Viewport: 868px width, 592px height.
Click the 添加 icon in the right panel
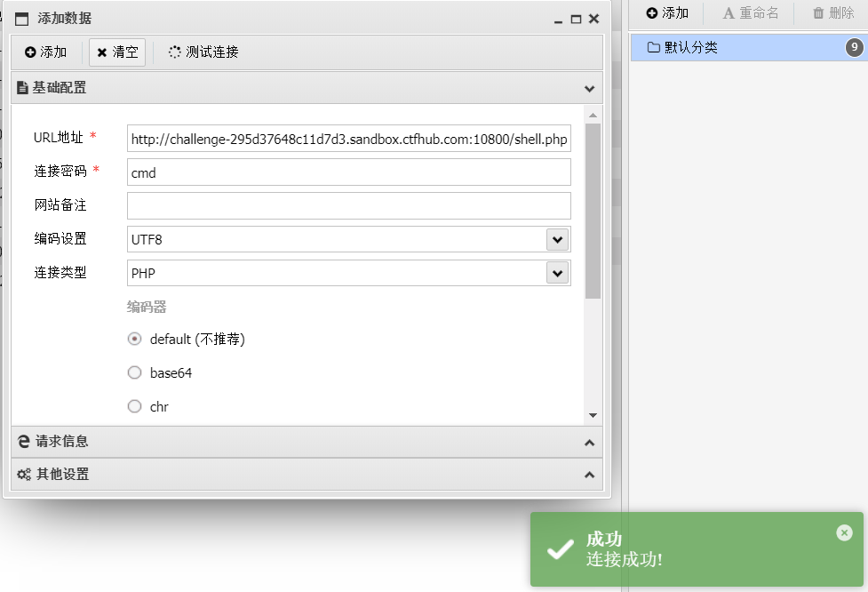click(x=651, y=12)
